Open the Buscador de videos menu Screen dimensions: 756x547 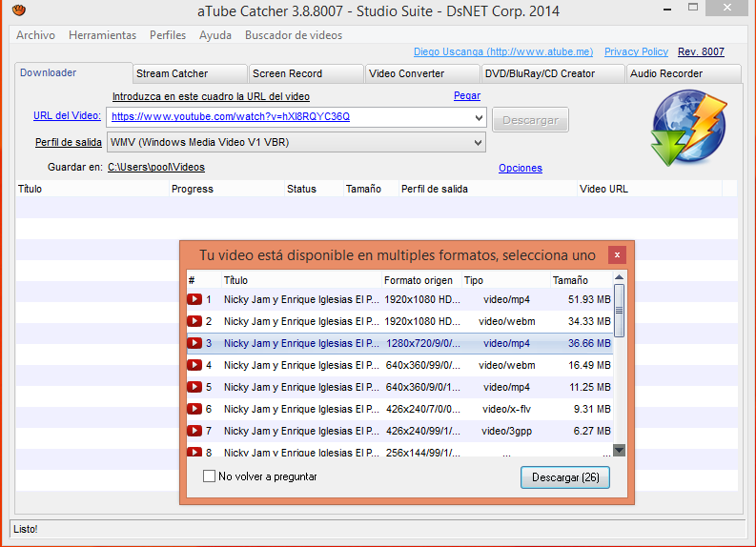[294, 35]
